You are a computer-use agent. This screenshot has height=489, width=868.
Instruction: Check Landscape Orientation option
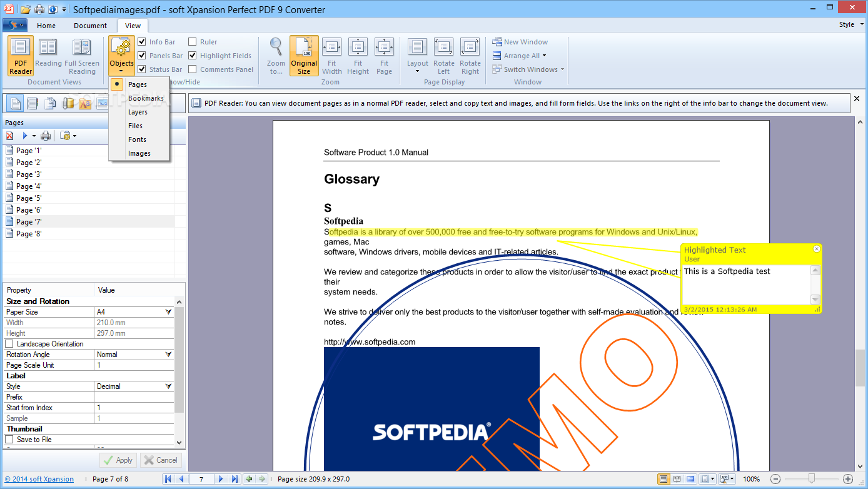tap(9, 344)
